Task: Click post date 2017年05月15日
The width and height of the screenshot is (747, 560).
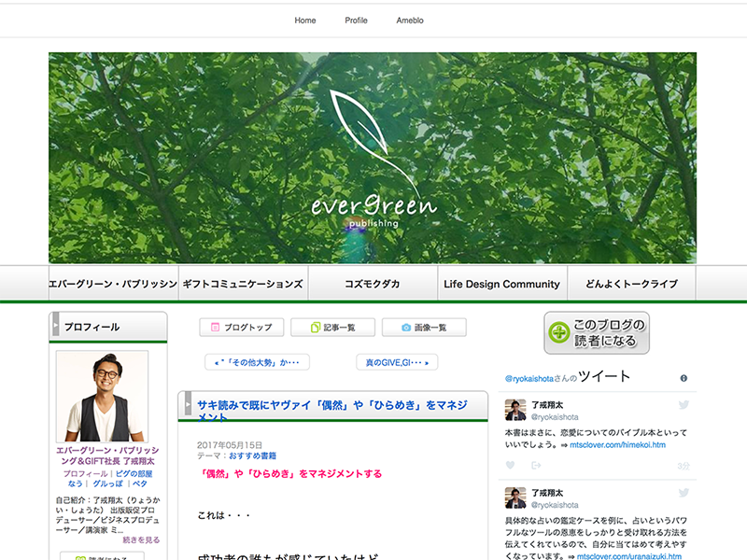Action: [x=230, y=445]
